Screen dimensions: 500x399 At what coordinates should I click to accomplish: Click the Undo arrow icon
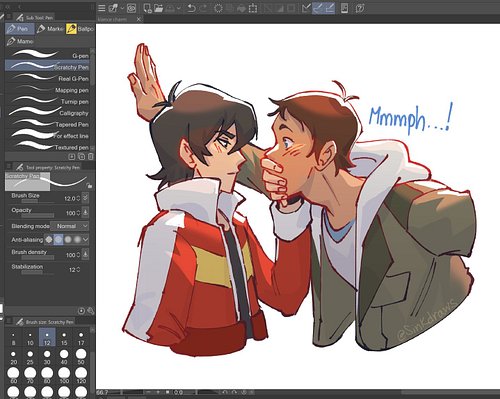coord(191,8)
